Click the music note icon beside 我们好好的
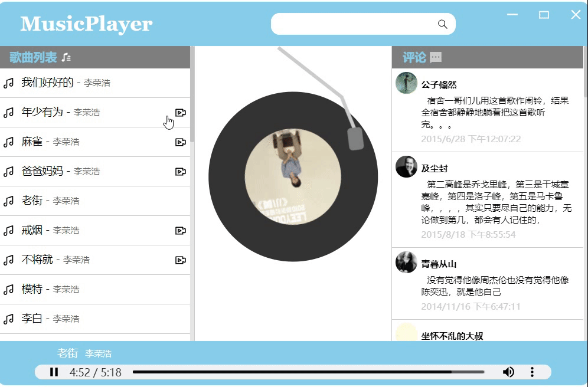Screen dimensions: 588x387 click(x=8, y=83)
